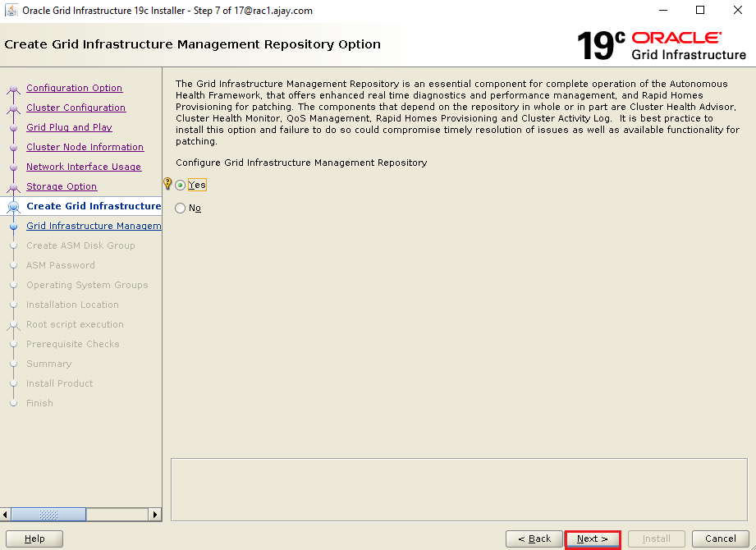
Task: Click the step bullet beside Finish
Action: click(13, 403)
